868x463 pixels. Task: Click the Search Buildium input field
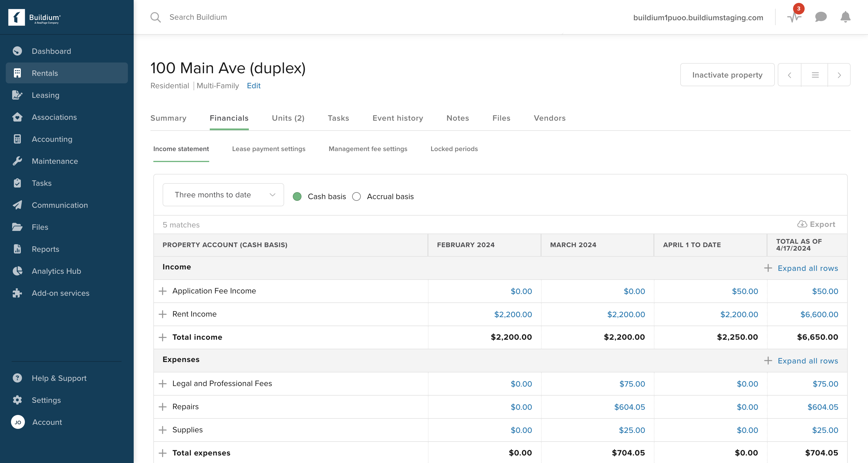pos(198,17)
